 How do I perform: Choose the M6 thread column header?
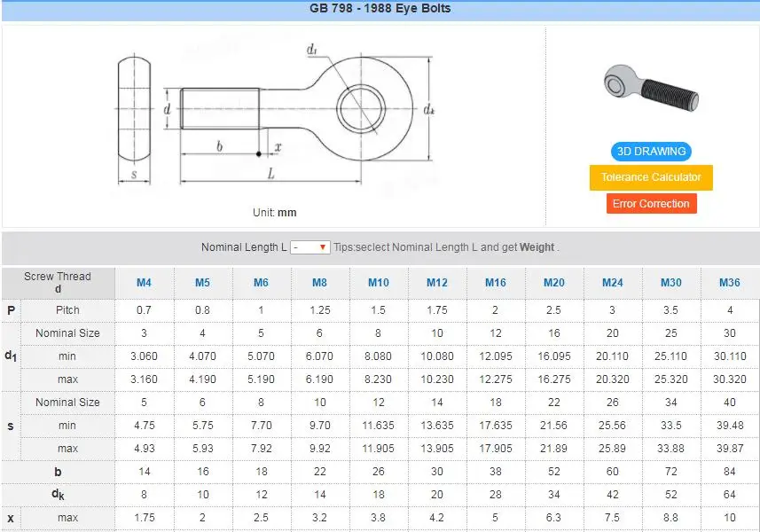[261, 283]
